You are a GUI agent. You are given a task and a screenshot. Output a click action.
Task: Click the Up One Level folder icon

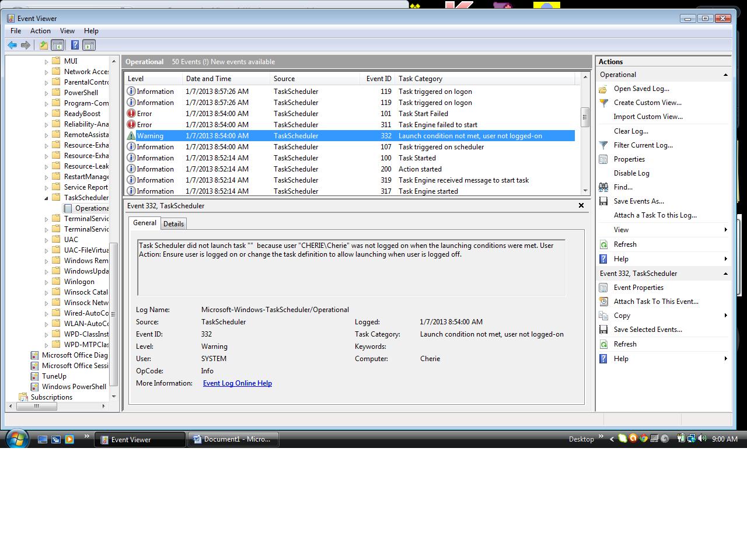(43, 45)
